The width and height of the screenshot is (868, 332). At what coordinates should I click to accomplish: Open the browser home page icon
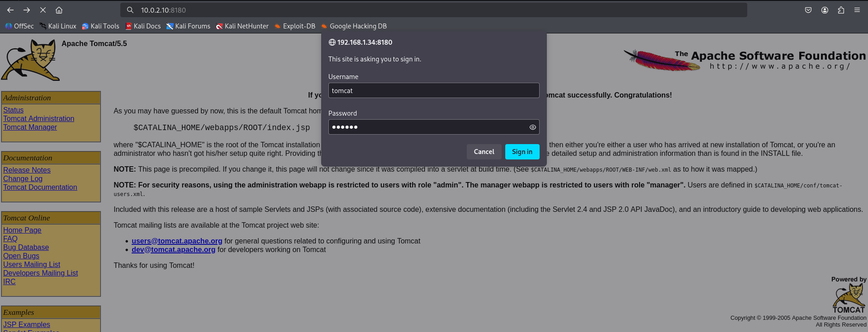(x=59, y=10)
